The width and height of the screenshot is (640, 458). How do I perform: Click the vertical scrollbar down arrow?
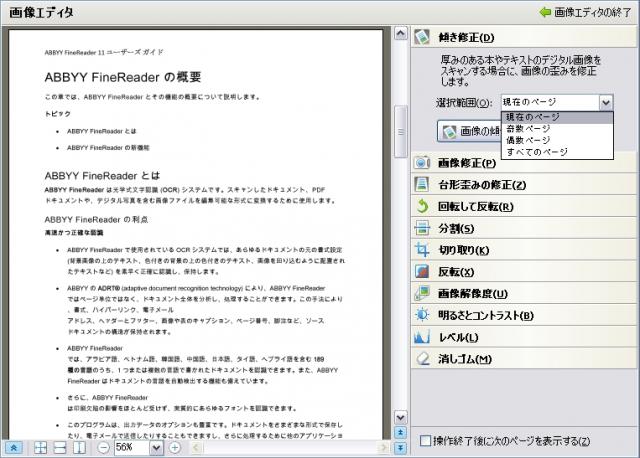401,417
